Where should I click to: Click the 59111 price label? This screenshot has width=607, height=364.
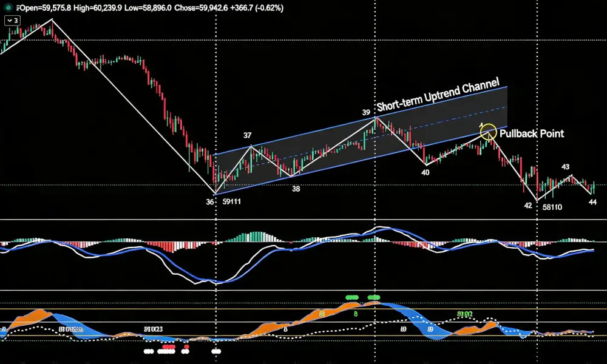(232, 201)
